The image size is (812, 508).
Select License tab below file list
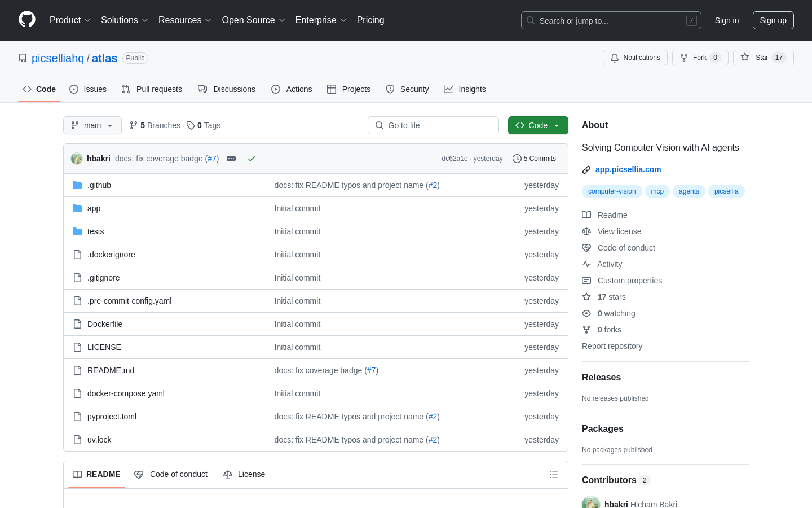click(244, 474)
